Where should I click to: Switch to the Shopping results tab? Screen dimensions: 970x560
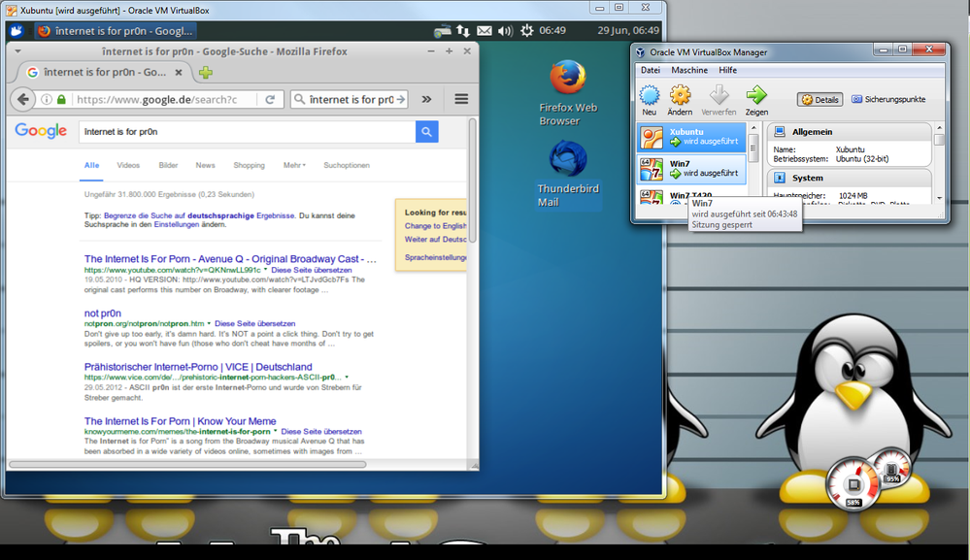click(x=249, y=165)
